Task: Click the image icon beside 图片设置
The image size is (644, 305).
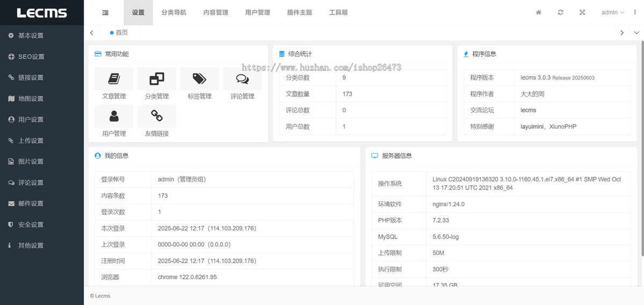Action: pyautogui.click(x=11, y=162)
